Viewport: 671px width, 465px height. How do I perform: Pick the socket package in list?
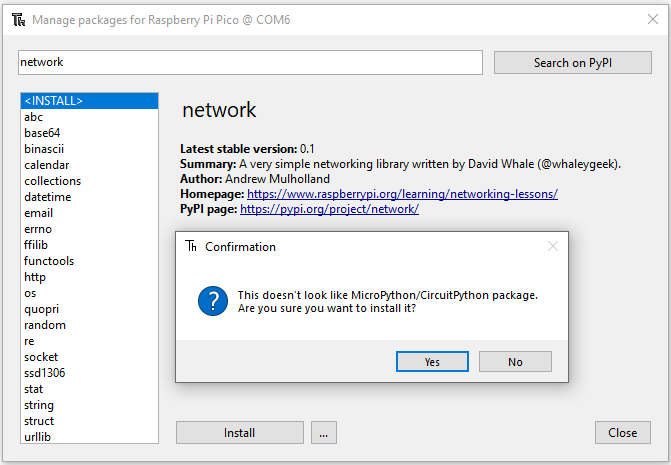pos(41,357)
